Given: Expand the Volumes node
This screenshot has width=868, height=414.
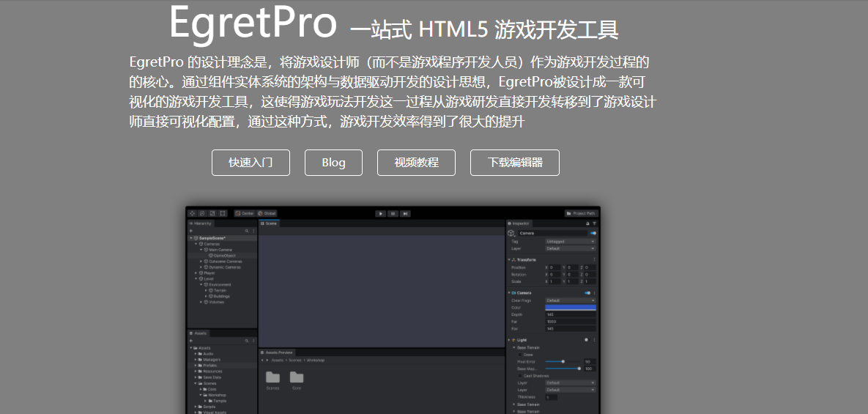Looking at the screenshot, I should click(x=201, y=302).
